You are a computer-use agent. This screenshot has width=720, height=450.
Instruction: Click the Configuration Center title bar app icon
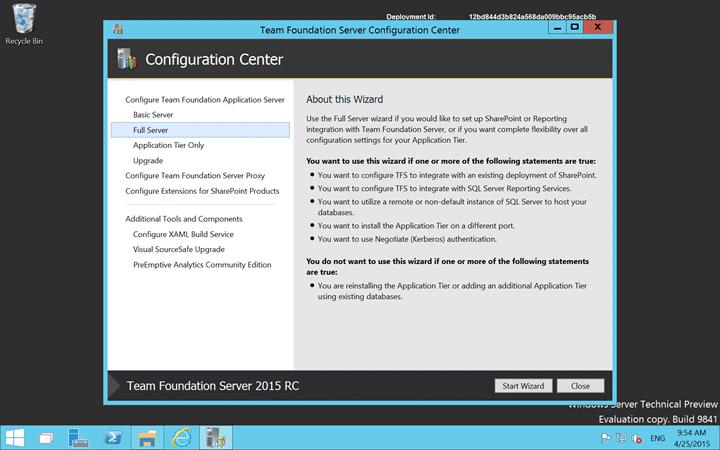118,29
